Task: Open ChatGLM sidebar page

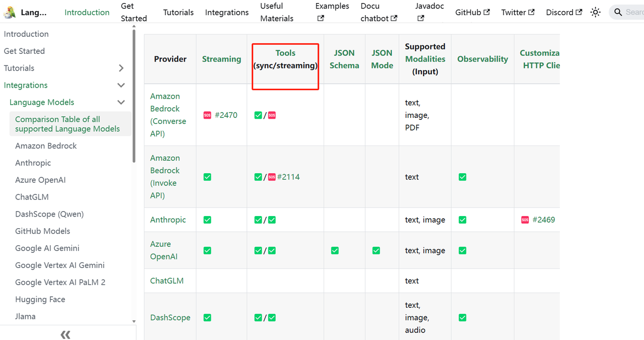Action: 32,197
